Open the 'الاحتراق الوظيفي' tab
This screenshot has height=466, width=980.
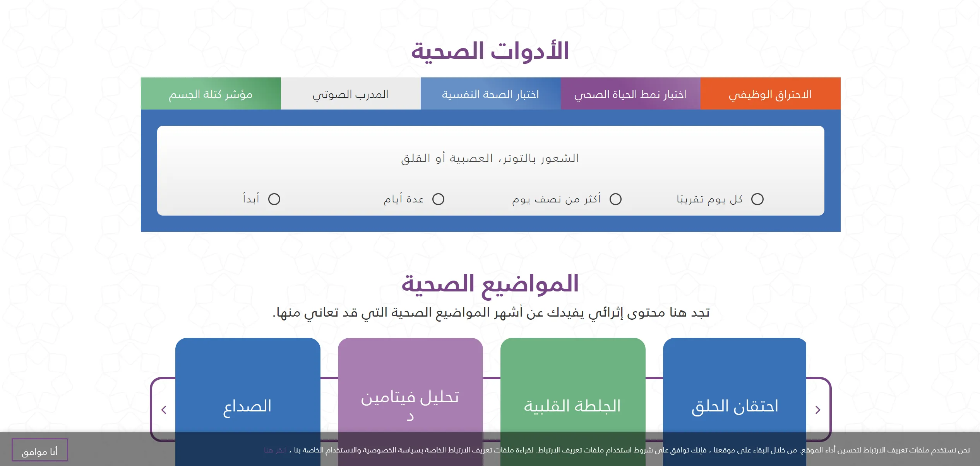pyautogui.click(x=770, y=94)
